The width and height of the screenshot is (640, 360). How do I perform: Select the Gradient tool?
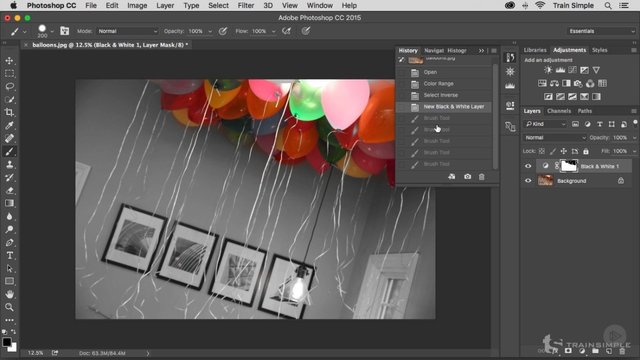click(9, 203)
